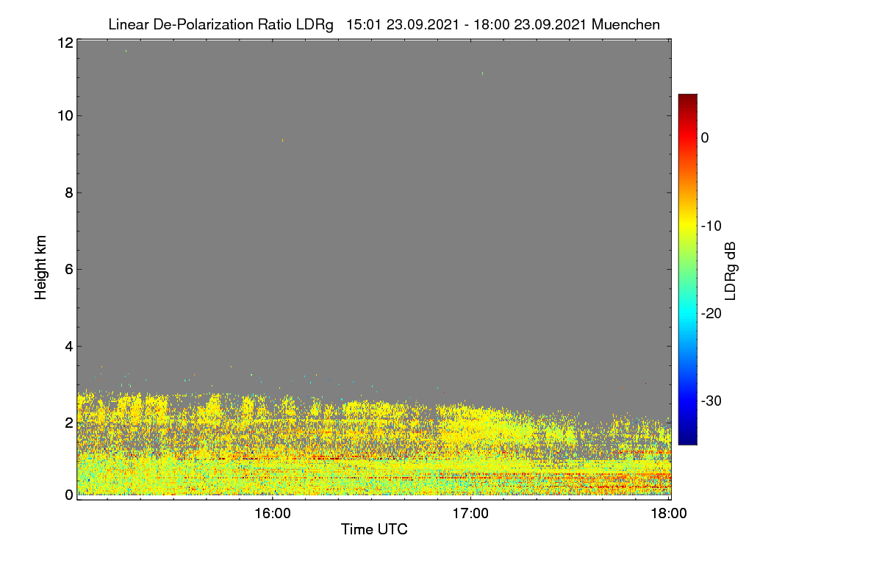
Task: Click the '2' height tick label
Action: coord(68,423)
